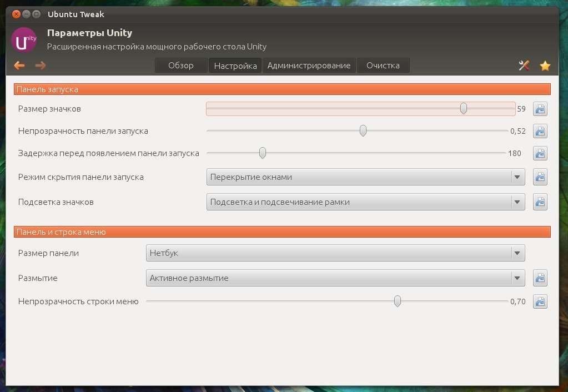
Task: Click the forward arrow navigation icon
Action: [41, 65]
